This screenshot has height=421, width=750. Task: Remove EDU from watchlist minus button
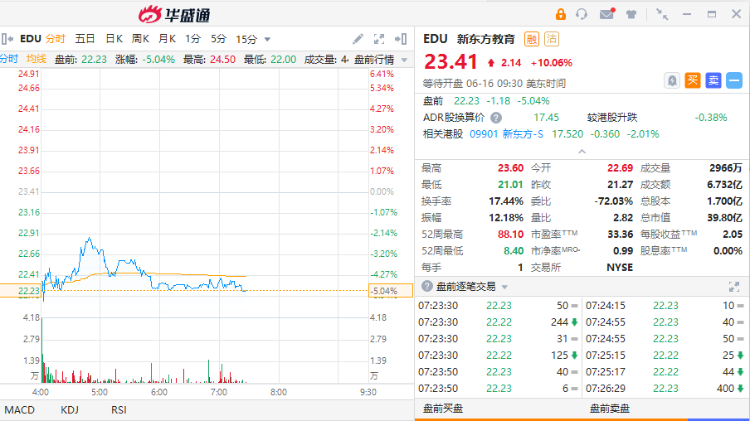click(734, 80)
